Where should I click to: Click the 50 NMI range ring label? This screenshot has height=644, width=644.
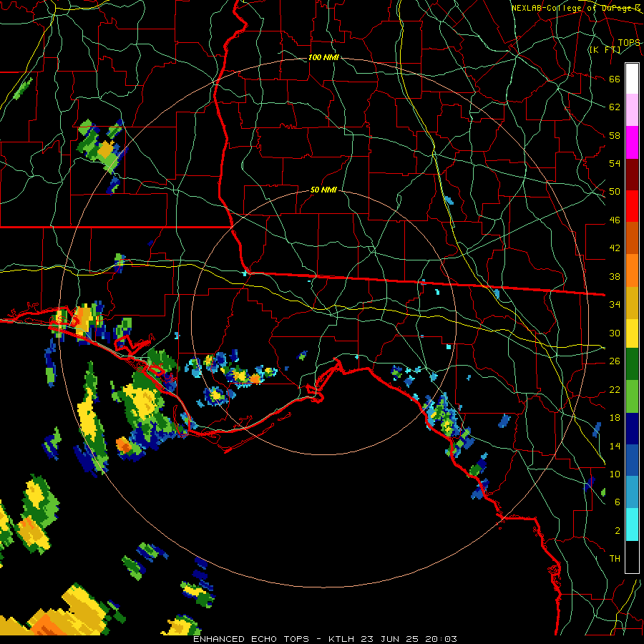click(323, 190)
